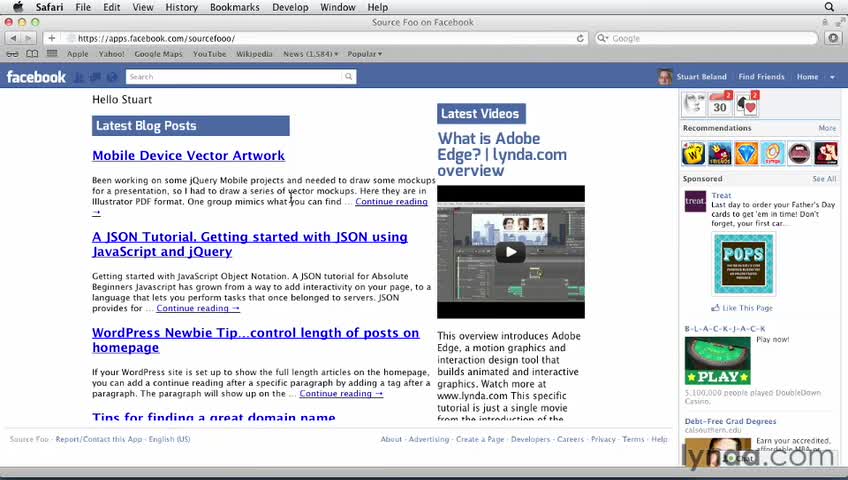The width and height of the screenshot is (848, 480).
Task: Like the Treat page
Action: (x=742, y=308)
